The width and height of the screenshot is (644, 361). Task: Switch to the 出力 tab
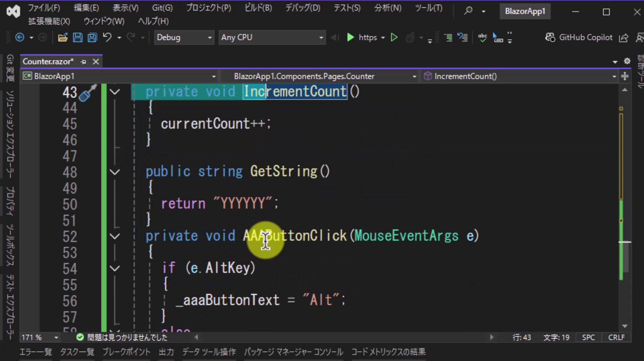[166, 352]
